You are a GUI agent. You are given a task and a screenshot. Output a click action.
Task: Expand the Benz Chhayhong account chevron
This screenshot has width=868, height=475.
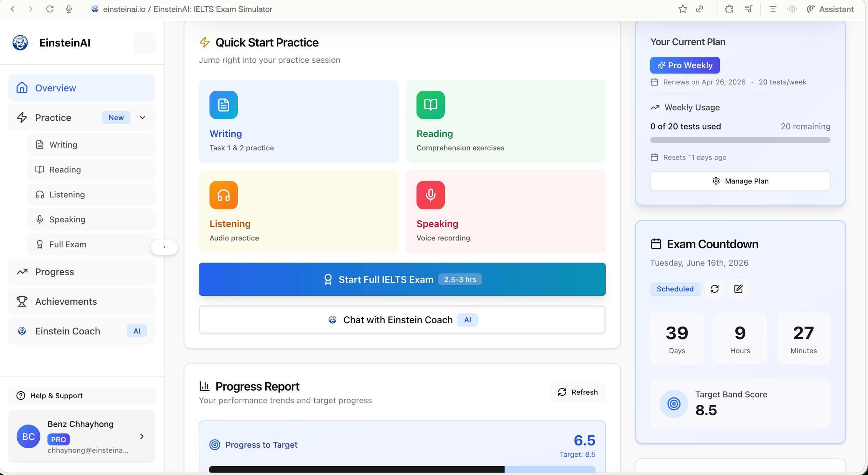[142, 436]
